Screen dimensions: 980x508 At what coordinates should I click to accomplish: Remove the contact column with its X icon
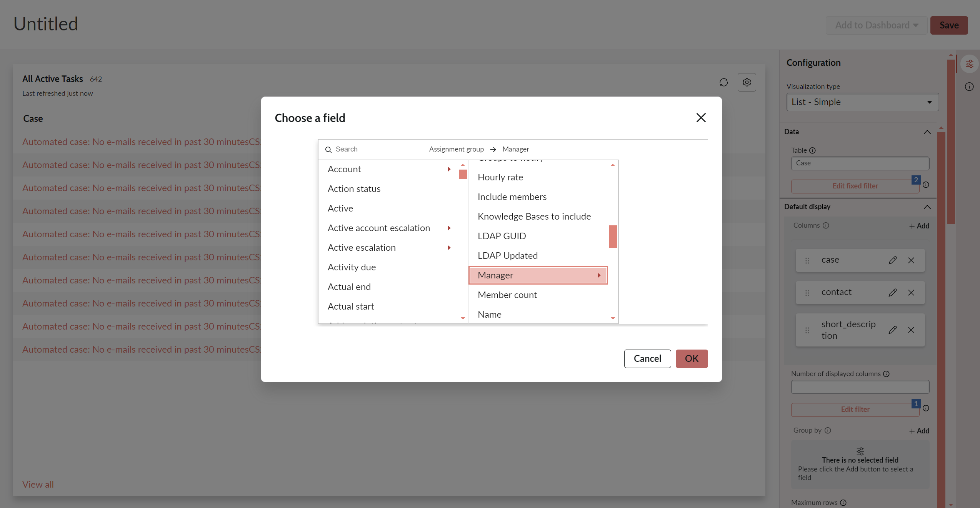click(x=912, y=292)
